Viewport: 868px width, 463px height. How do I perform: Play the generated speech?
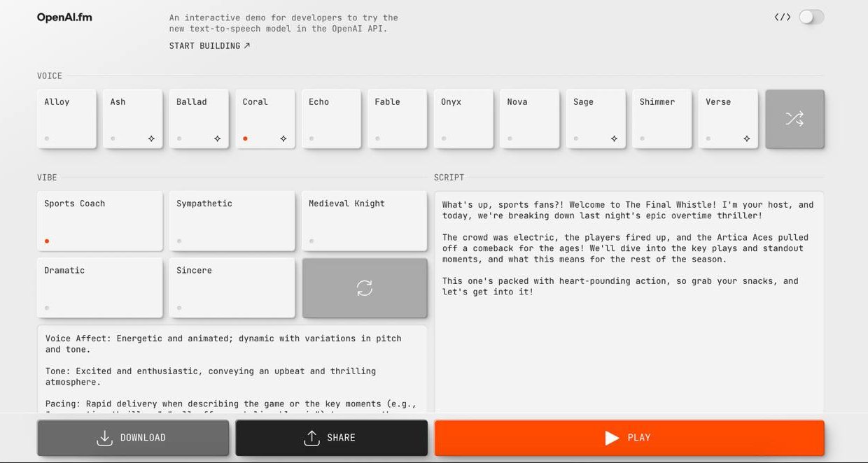(629, 438)
